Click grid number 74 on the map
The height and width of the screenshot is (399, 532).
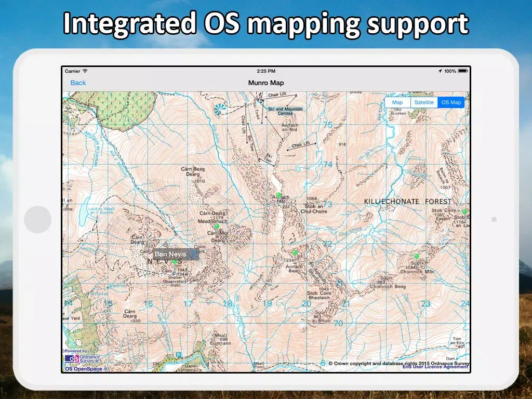click(x=328, y=165)
